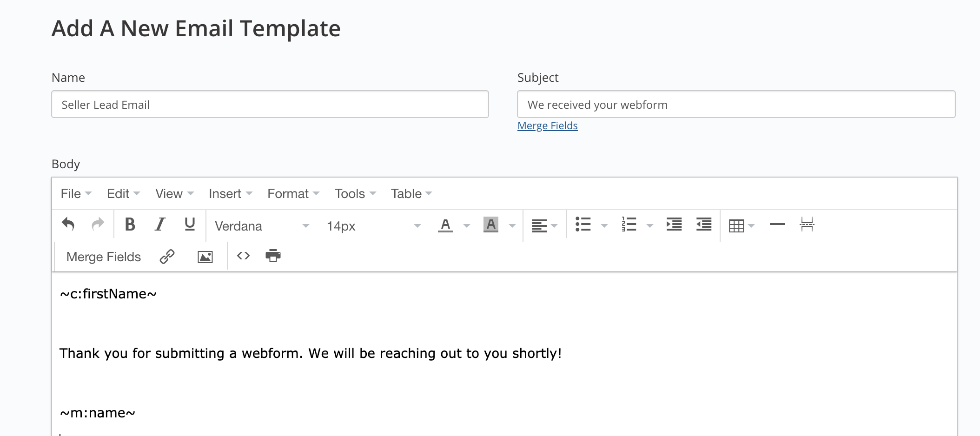980x436 pixels.
Task: Select the Insert Link icon
Action: coord(166,256)
